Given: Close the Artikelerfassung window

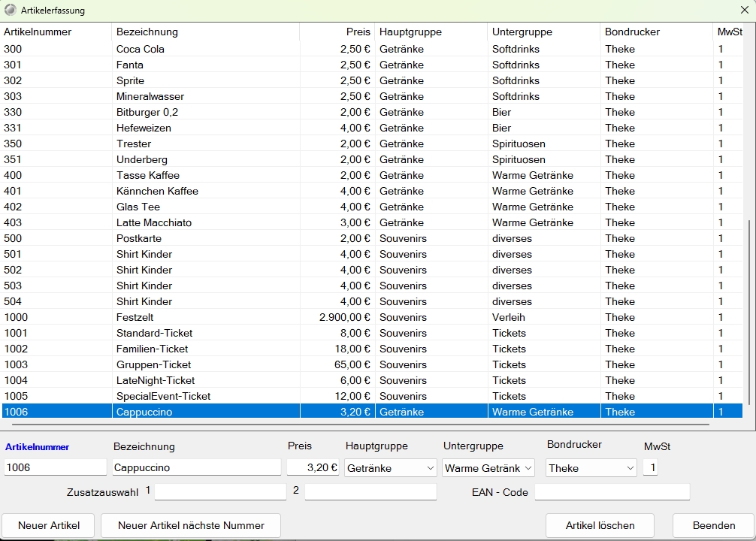Looking at the screenshot, I should coord(745,10).
